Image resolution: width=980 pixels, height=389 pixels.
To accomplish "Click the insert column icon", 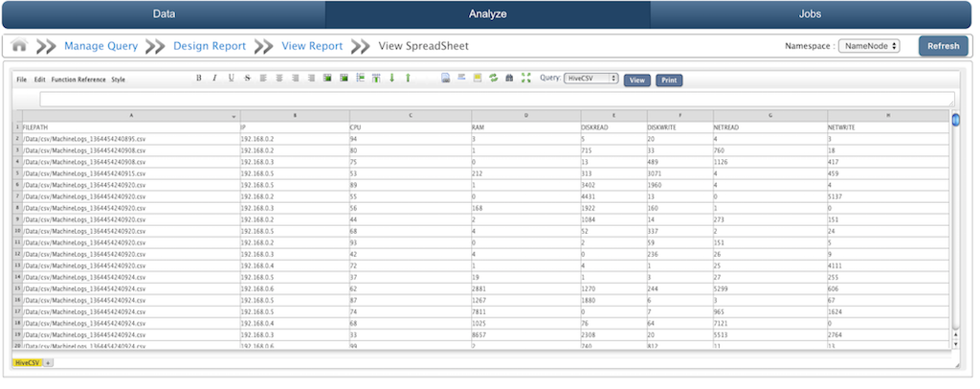I will tap(376, 79).
